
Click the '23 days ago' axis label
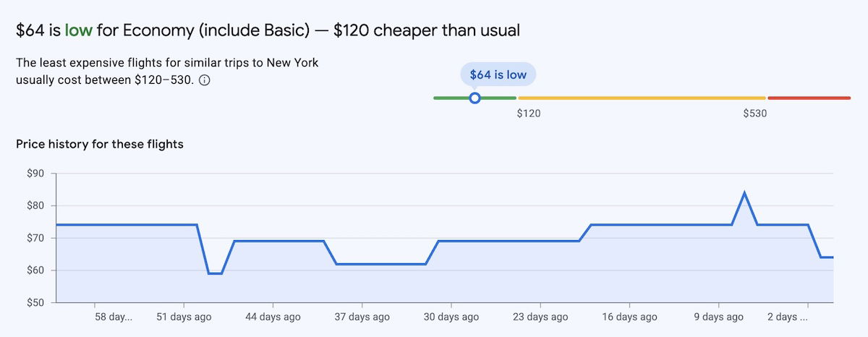tap(541, 317)
